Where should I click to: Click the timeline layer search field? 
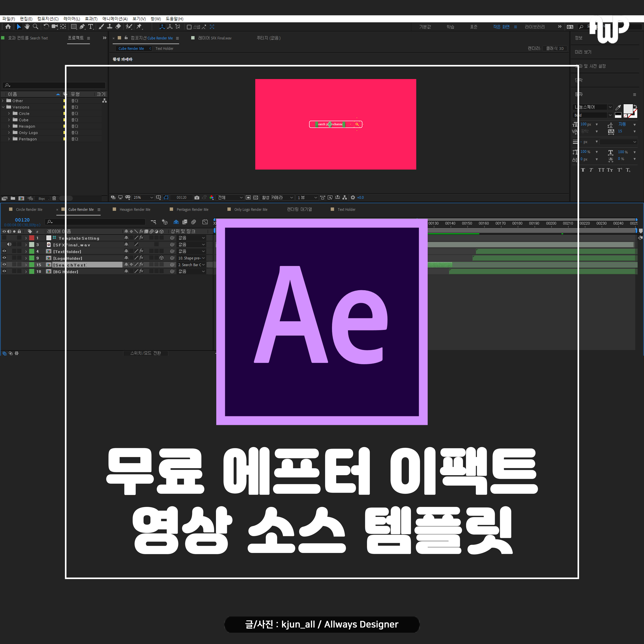tap(95, 222)
